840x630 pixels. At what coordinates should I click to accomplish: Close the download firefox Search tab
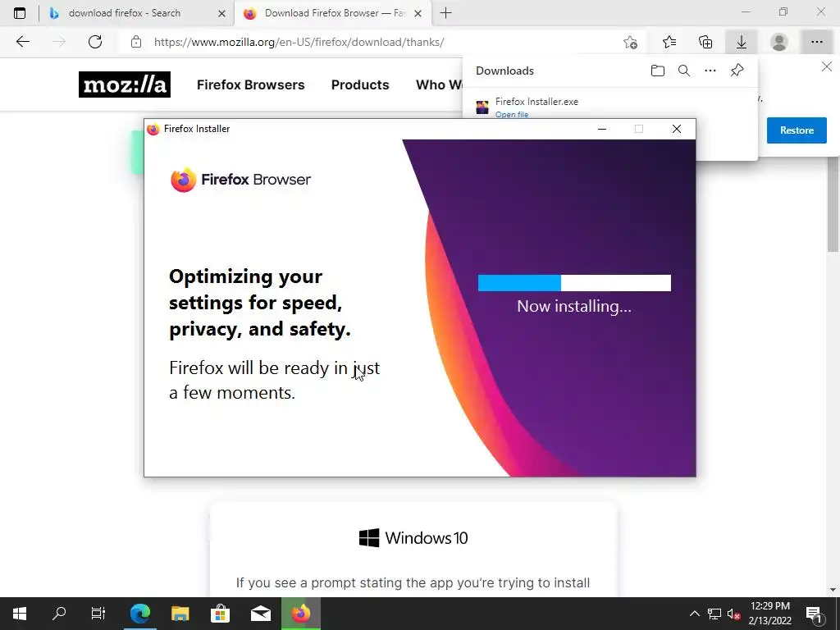click(x=221, y=13)
